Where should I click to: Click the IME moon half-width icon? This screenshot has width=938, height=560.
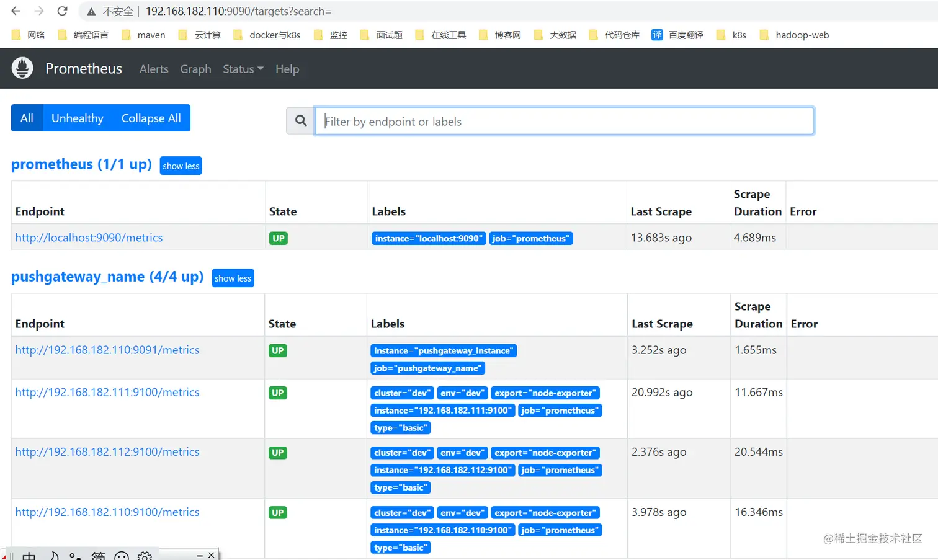(54, 556)
